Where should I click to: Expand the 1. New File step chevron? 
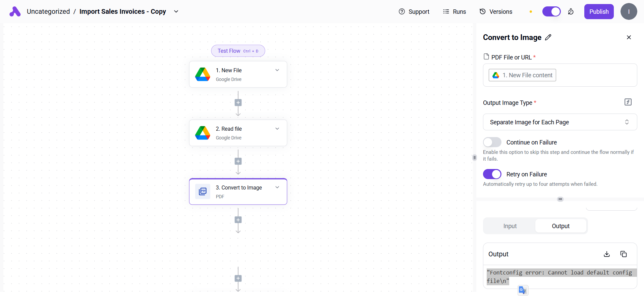(x=277, y=70)
